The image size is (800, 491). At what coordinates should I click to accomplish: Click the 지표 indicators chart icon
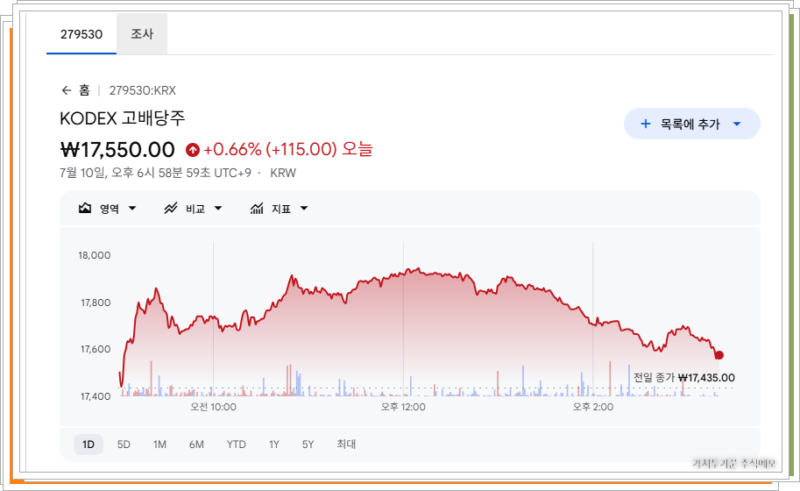coord(257,208)
